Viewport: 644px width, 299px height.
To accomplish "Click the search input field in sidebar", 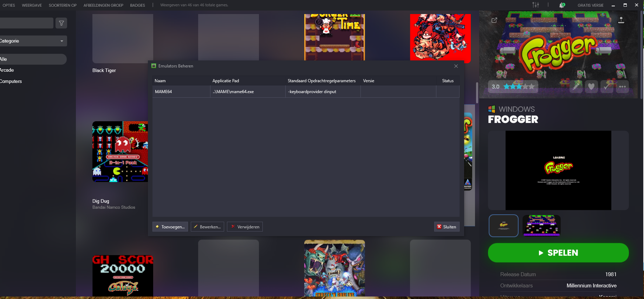I will pyautogui.click(x=27, y=23).
